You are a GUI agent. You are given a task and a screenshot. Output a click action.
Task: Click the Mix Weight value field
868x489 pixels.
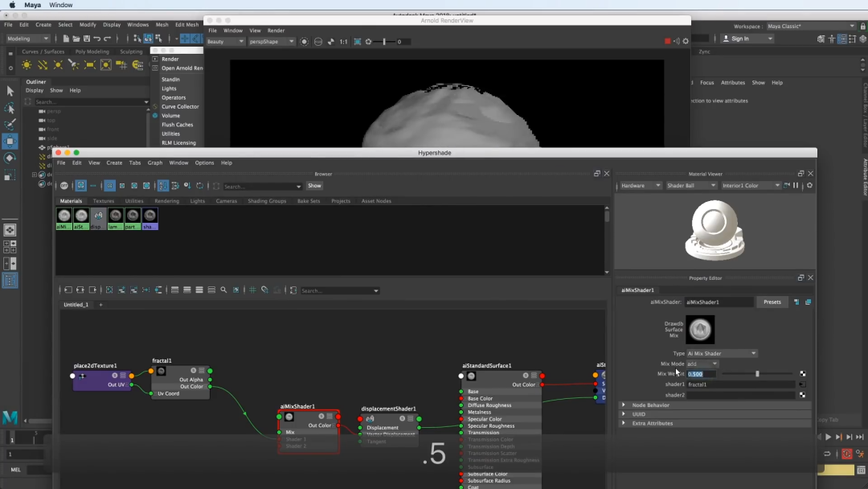point(701,374)
